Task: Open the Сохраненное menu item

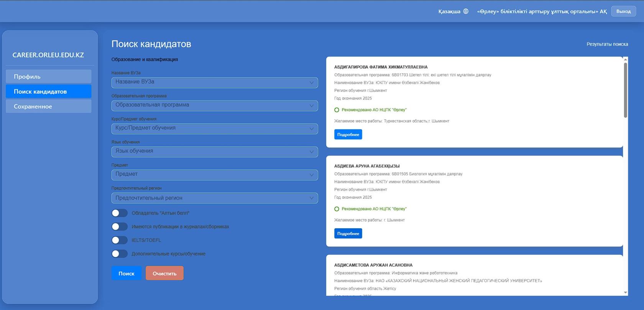Action: click(x=49, y=106)
